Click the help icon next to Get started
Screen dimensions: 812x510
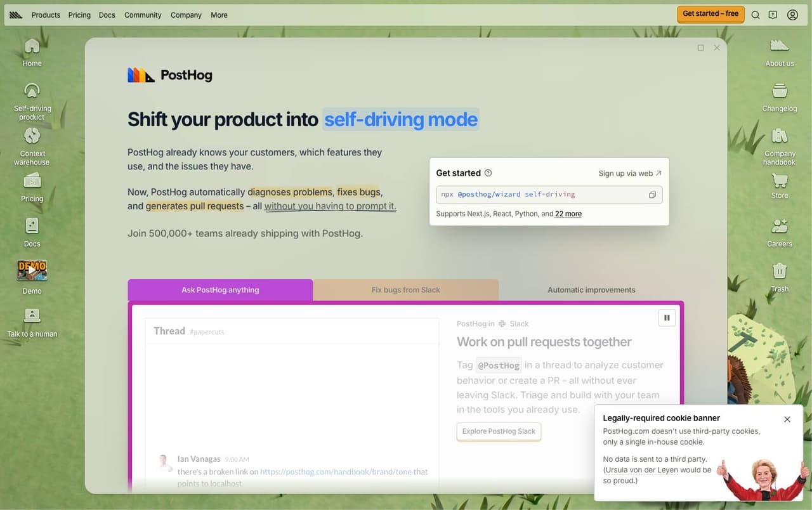tap(488, 173)
